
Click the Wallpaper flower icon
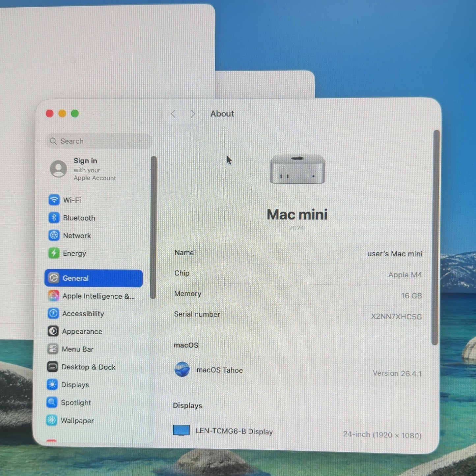[52, 420]
